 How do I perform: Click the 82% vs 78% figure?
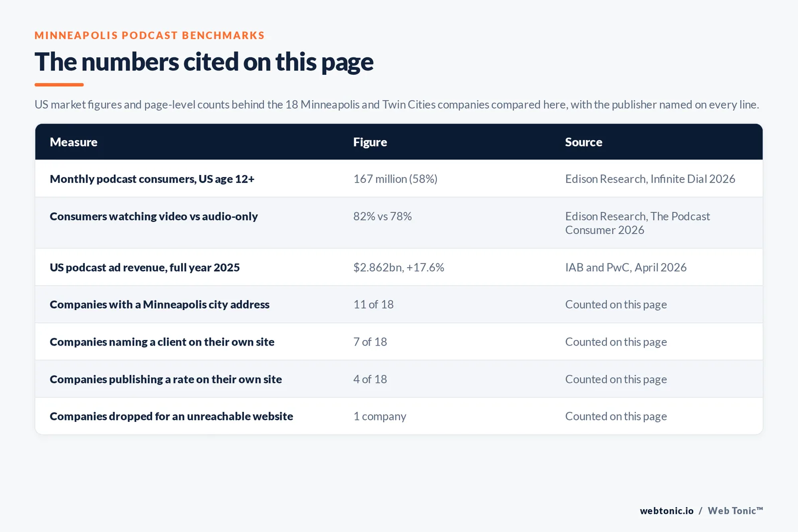[383, 216]
